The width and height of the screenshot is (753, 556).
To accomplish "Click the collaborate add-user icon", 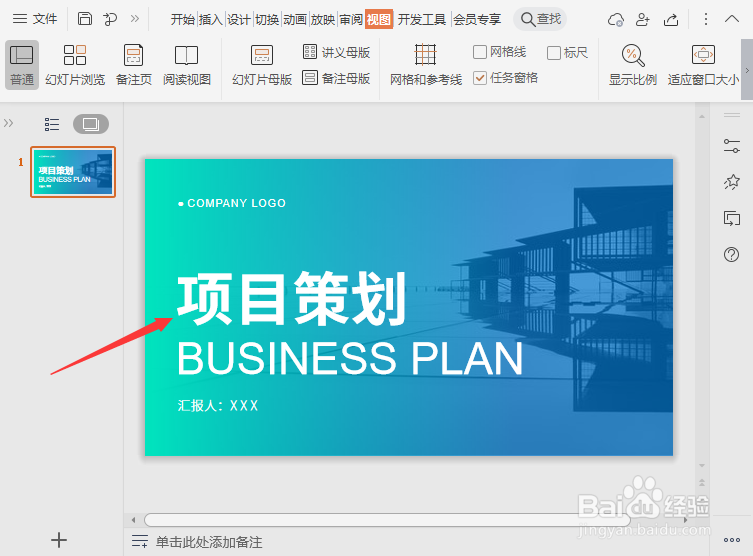I will (642, 20).
